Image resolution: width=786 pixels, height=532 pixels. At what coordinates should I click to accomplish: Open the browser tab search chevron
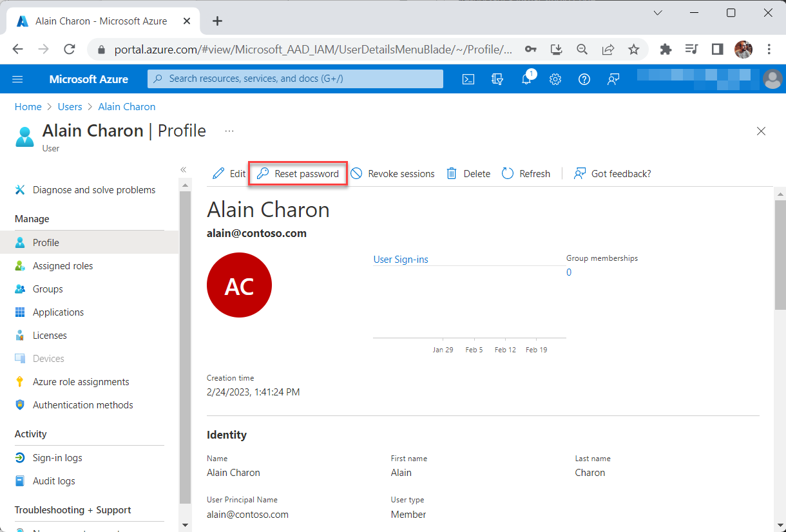point(658,13)
